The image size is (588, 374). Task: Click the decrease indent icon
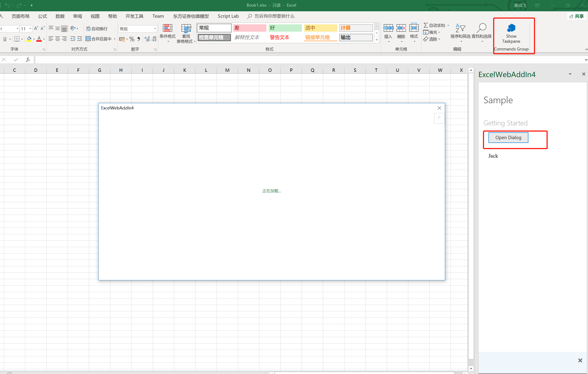(x=73, y=39)
